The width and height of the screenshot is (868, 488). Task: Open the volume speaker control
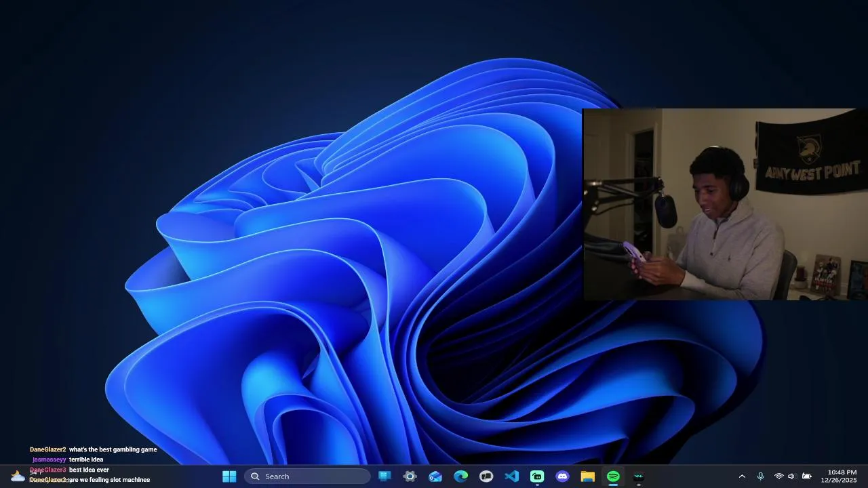coord(791,476)
